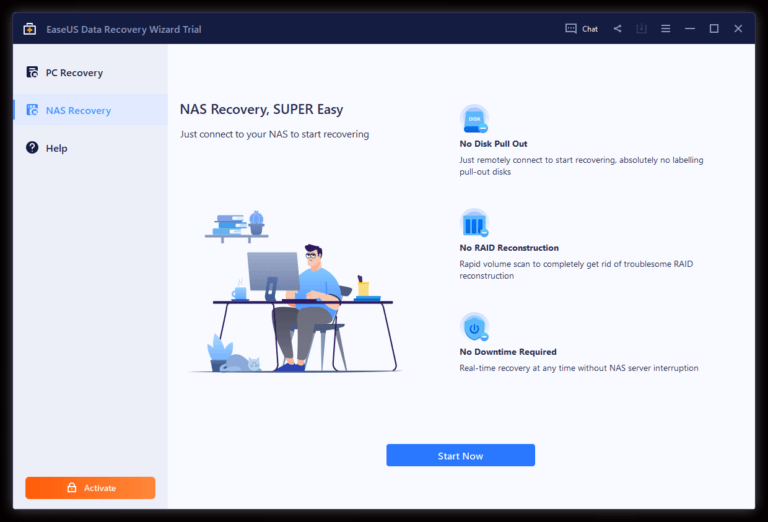
Task: Click the import/download icon in title bar
Action: tap(641, 29)
